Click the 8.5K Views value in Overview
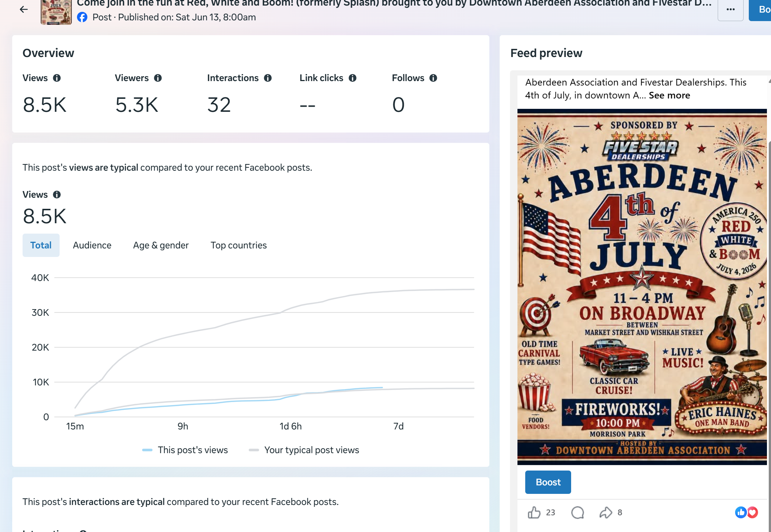 pyautogui.click(x=44, y=105)
